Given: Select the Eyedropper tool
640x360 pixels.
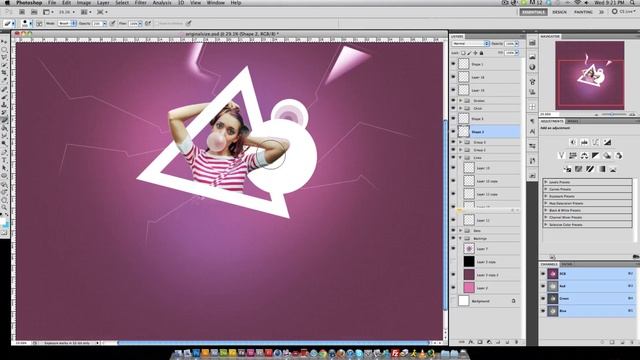Looking at the screenshot, I should tap(4, 80).
